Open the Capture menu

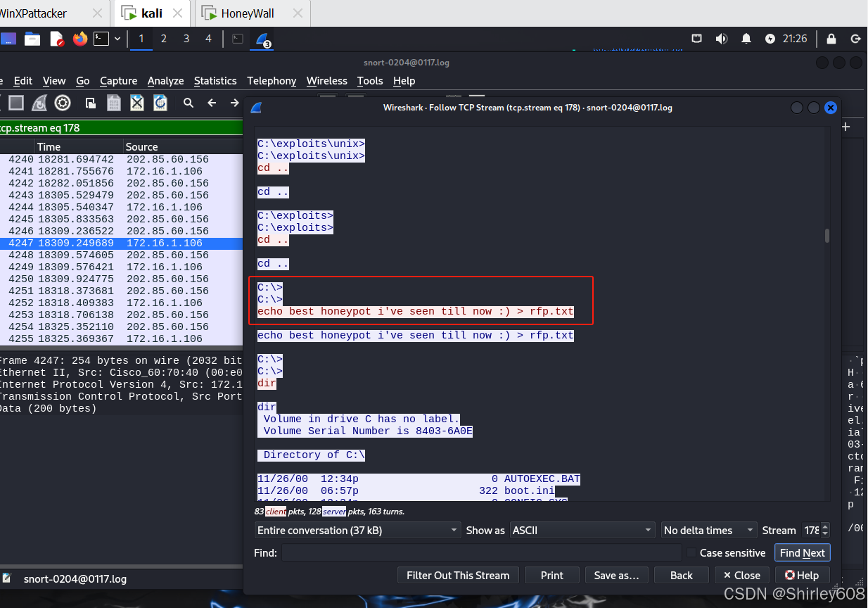118,80
